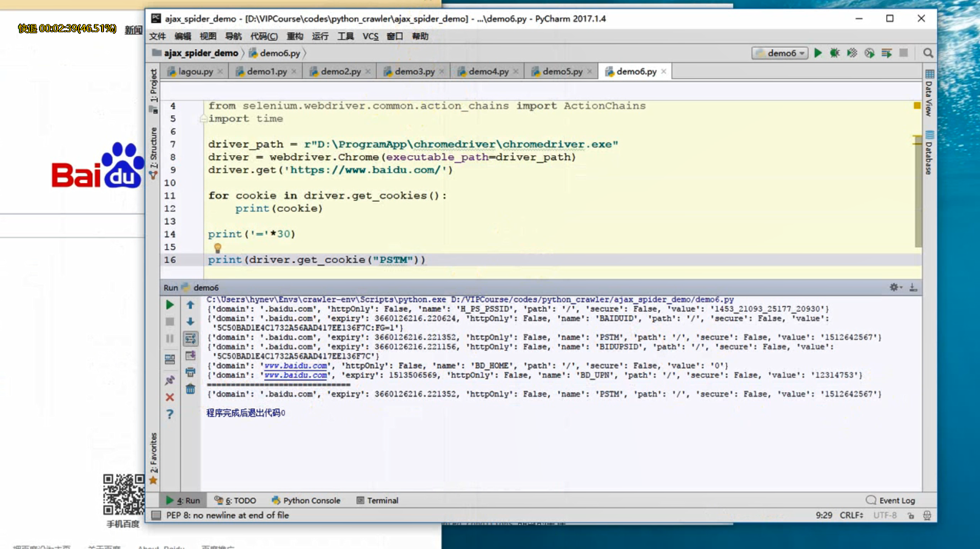The height and width of the screenshot is (549, 980).
Task: Rerun demo6 in Run panel
Action: [170, 305]
